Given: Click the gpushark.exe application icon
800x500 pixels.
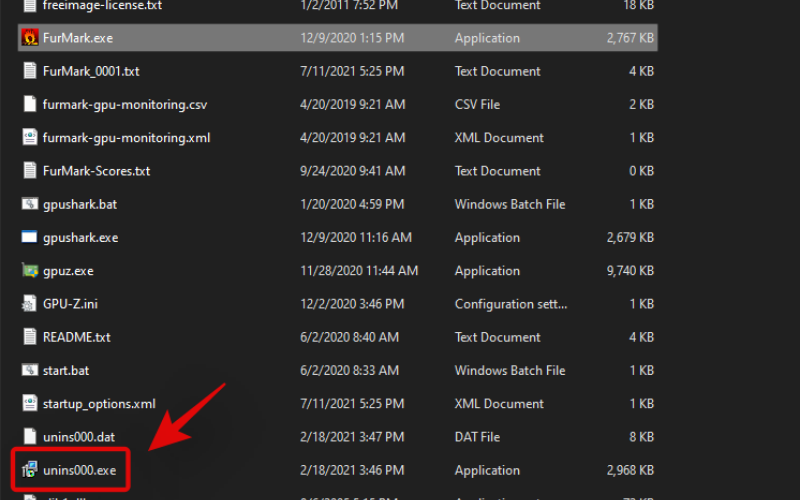Looking at the screenshot, I should [30, 237].
